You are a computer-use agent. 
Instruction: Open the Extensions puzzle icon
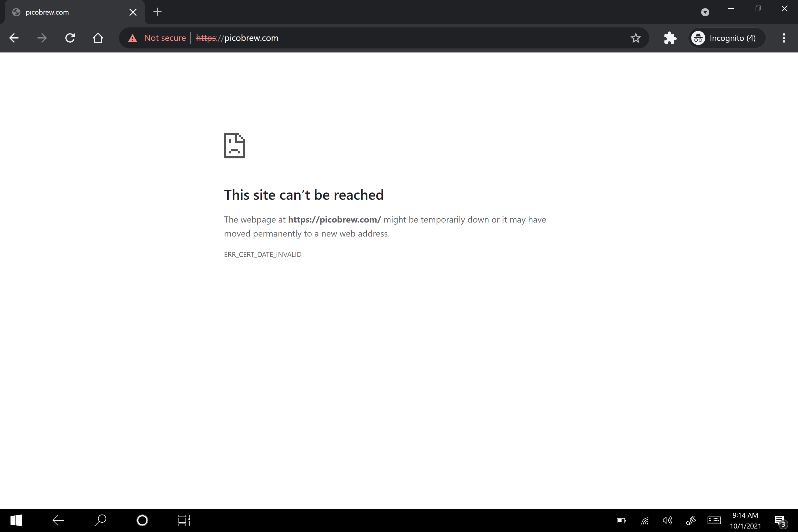tap(670, 38)
